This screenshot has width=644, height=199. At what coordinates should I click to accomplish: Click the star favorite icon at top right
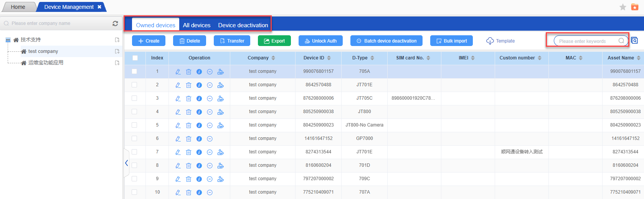click(623, 7)
